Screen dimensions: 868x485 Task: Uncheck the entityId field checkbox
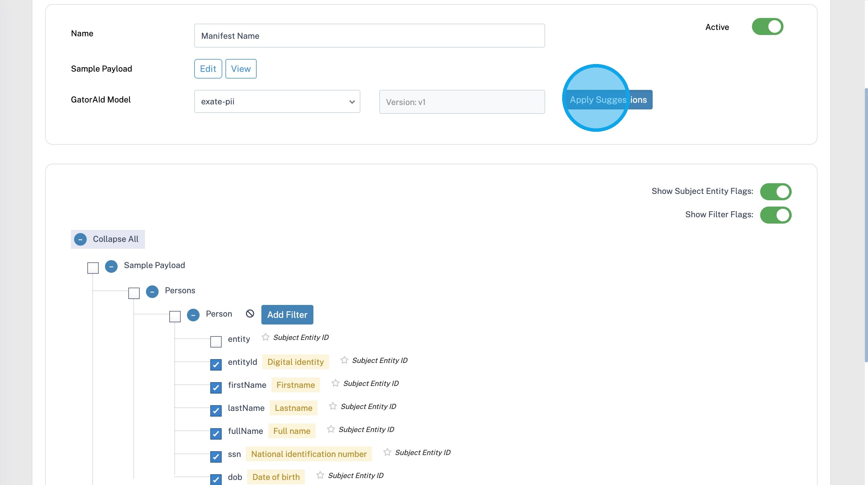click(x=216, y=364)
